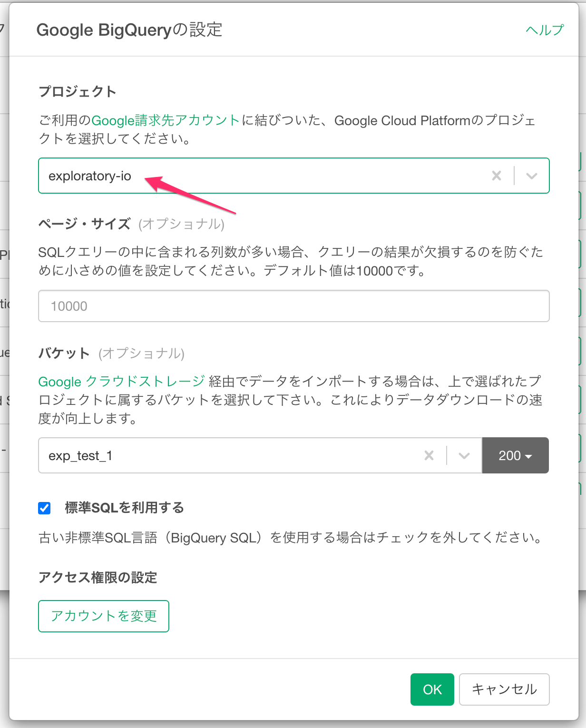The width and height of the screenshot is (586, 728).
Task: Confirm settings with the OK button
Action: [x=432, y=689]
